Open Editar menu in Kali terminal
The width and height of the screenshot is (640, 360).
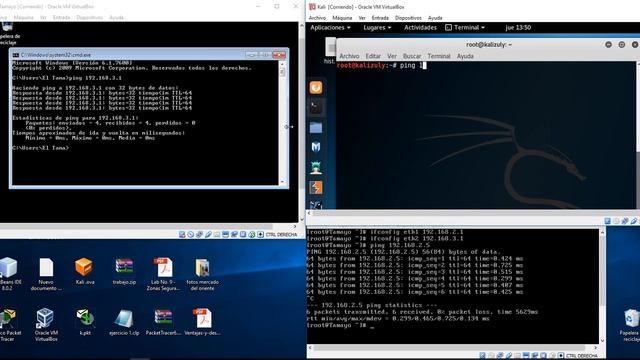tap(373, 56)
